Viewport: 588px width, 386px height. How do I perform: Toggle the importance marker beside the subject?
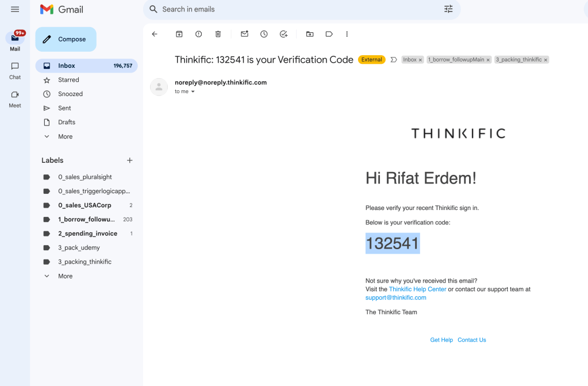coord(393,60)
